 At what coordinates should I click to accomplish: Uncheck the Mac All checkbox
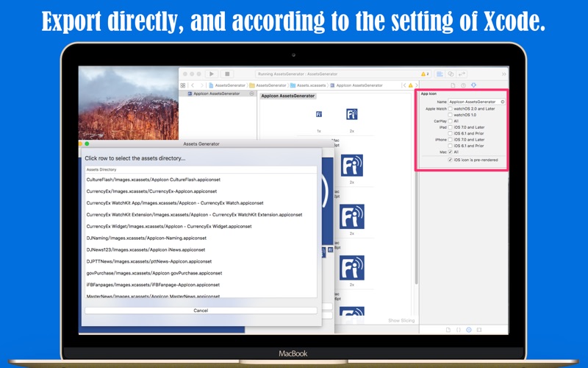coord(451,152)
